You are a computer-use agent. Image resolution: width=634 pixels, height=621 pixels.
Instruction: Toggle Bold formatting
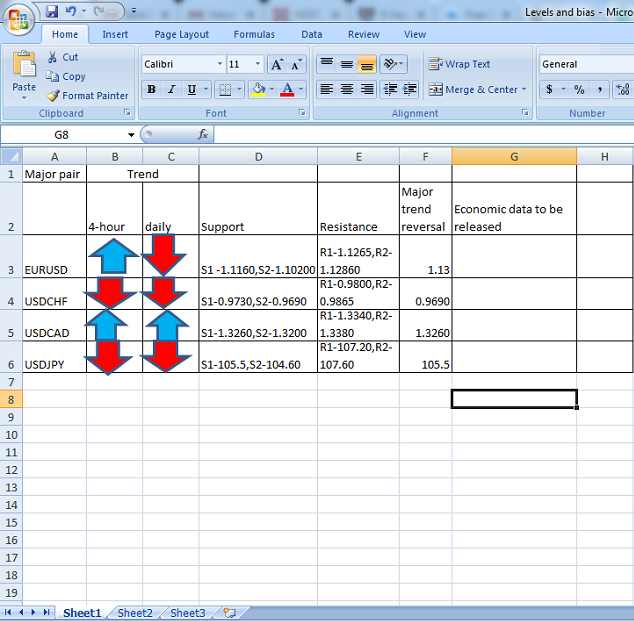[151, 89]
